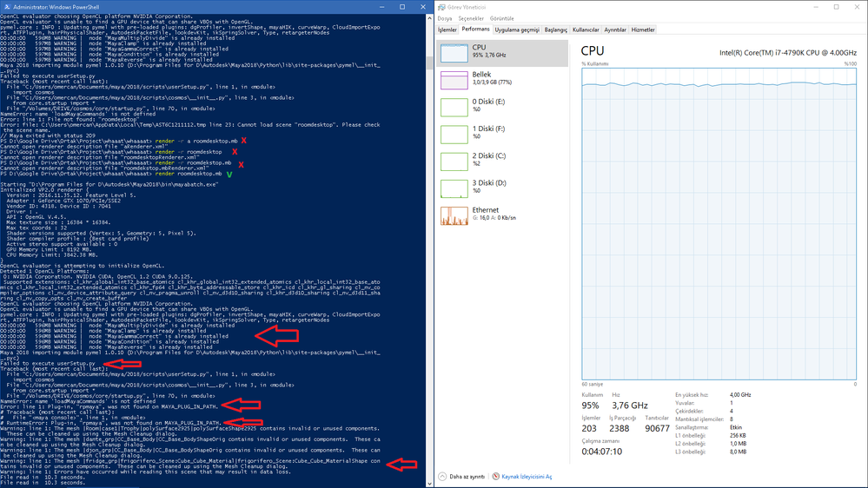868x488 pixels.
Task: Maximize the PowerShell window
Action: point(402,7)
